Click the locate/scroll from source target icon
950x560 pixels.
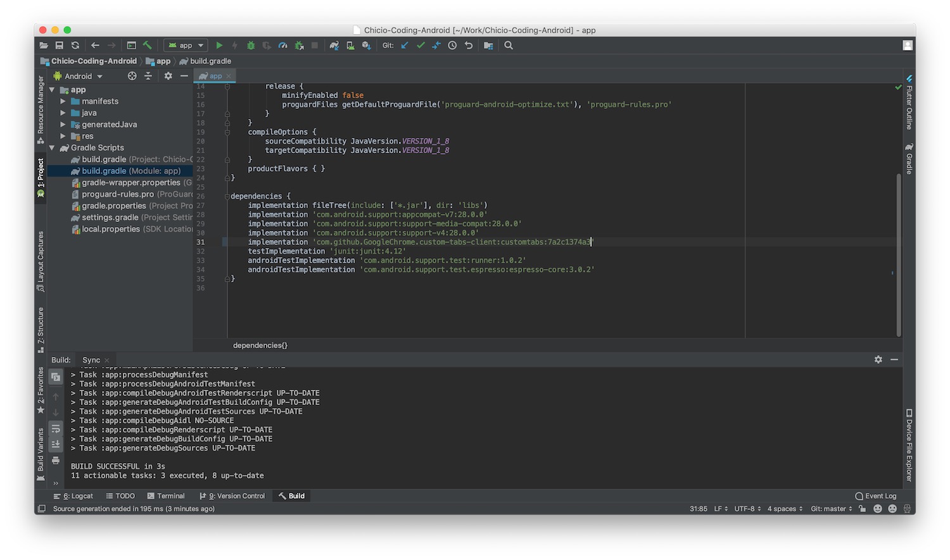[x=132, y=76]
